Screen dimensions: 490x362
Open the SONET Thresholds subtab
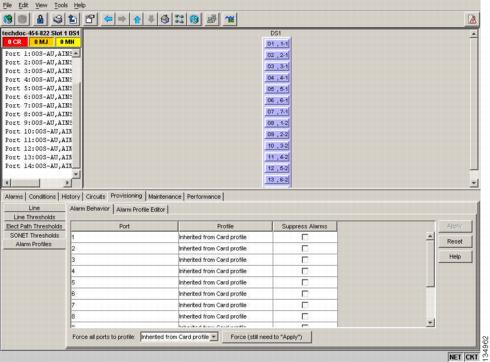pyautogui.click(x=34, y=235)
